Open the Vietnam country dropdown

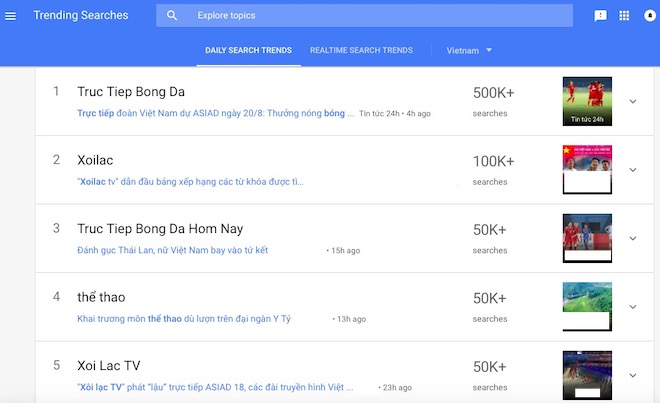(x=469, y=50)
